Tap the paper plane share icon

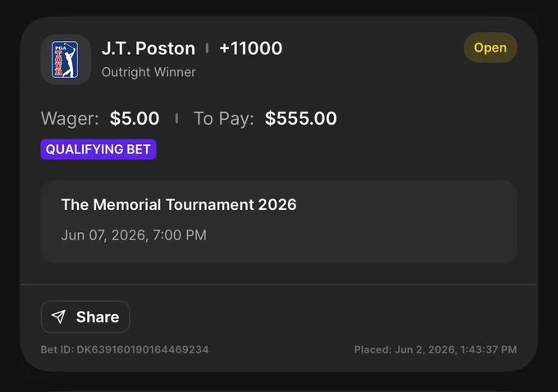tap(58, 317)
